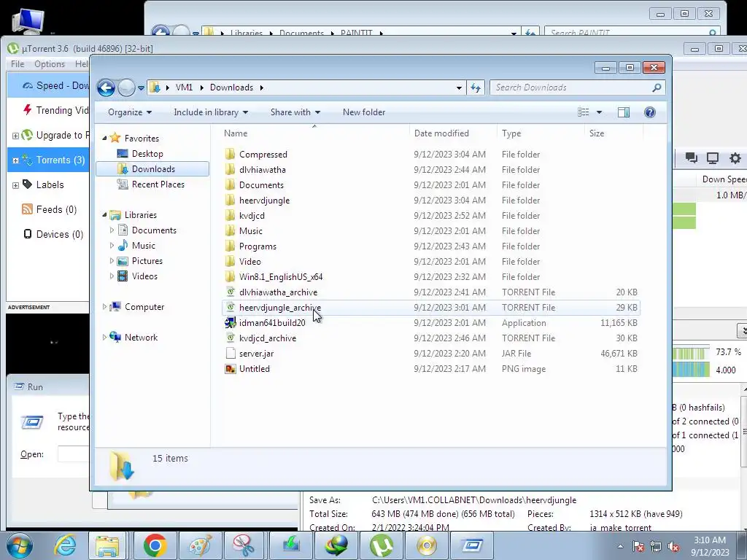Click the search magnifier icon in Downloads

[657, 87]
